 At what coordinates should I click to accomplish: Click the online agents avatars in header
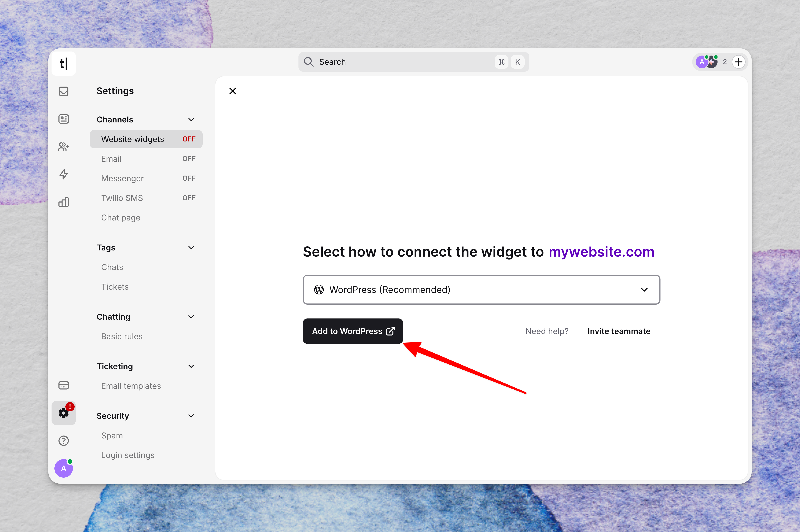(707, 62)
